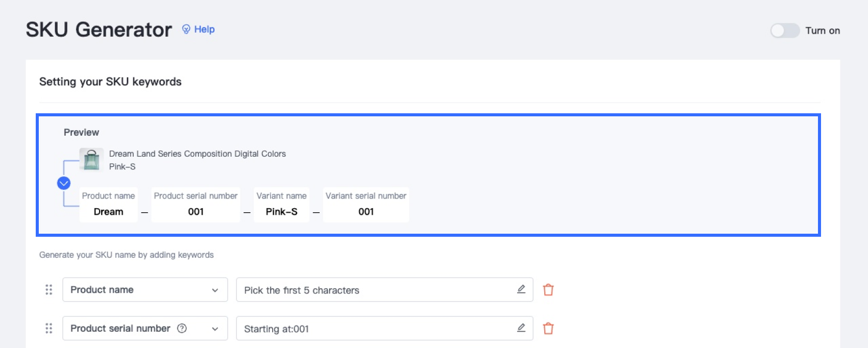Screen dimensions: 868x348
Task: Delete the Product name keyword row
Action: tap(548, 290)
